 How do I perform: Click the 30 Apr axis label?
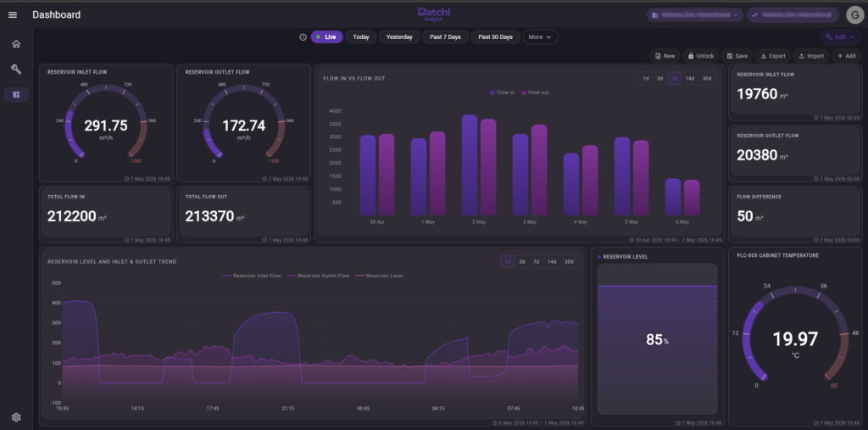click(377, 222)
